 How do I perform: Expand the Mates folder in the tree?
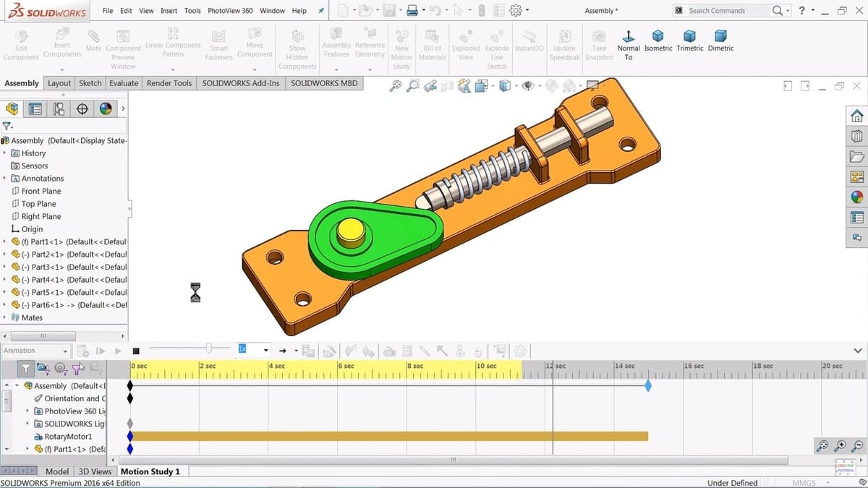pyautogui.click(x=6, y=317)
